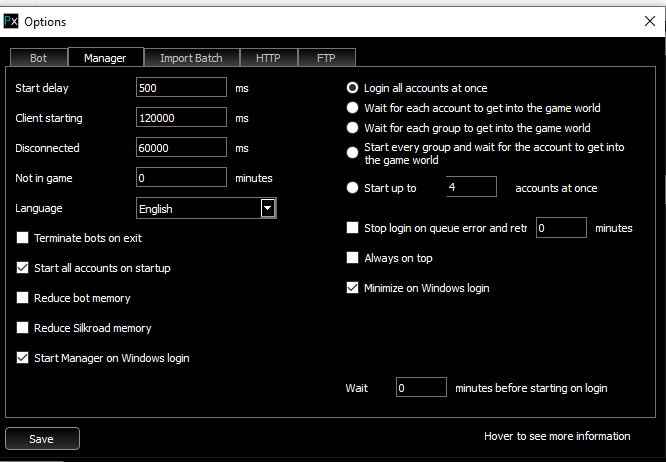Toggle Reduce Silkroad memory checkbox
The width and height of the screenshot is (666, 462).
(x=23, y=328)
